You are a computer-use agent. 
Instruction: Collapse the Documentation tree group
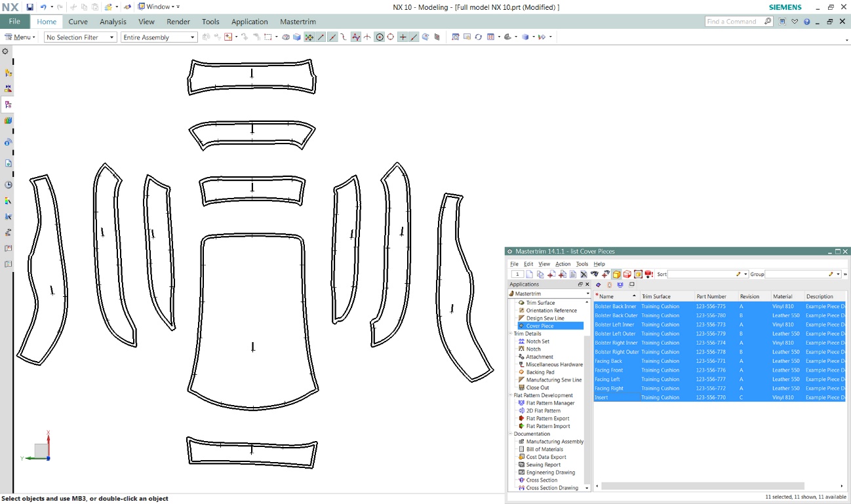511,434
